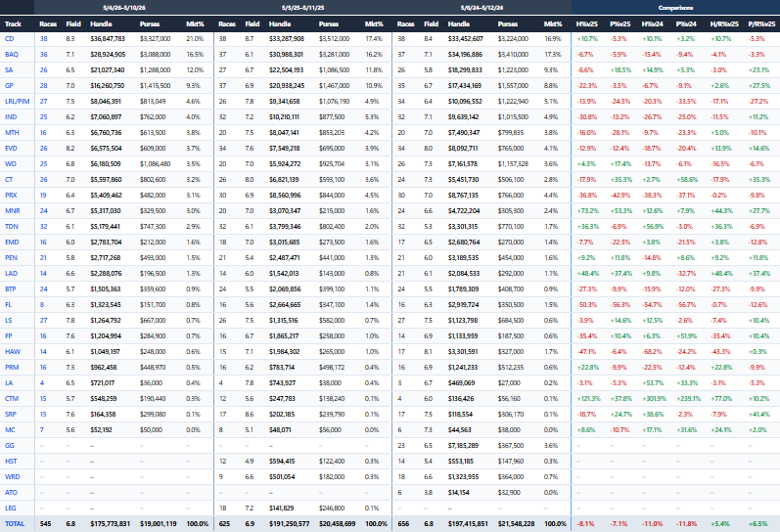The width and height of the screenshot is (780, 532).
Task: Select the CD handle cell $36,847,783
Action: 108,39
